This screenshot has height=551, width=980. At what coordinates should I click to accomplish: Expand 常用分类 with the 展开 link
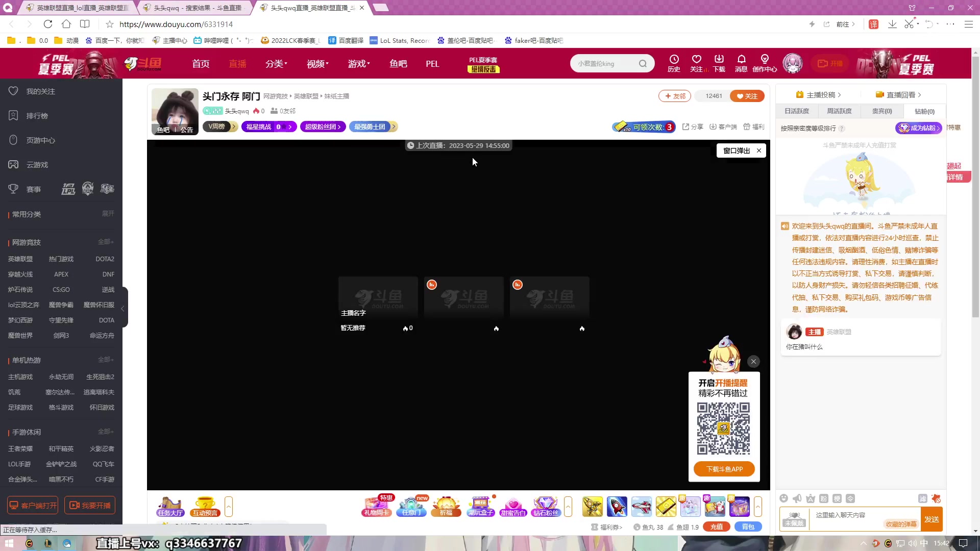click(108, 214)
